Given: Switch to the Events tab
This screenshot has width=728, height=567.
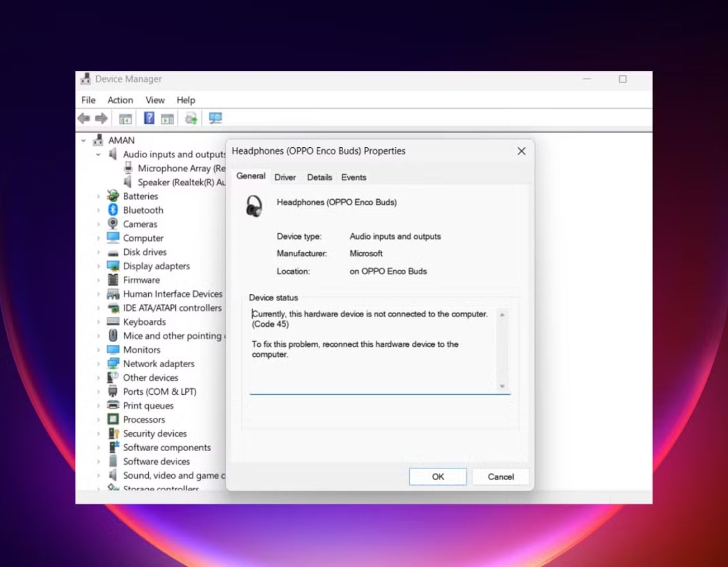Looking at the screenshot, I should (x=354, y=177).
